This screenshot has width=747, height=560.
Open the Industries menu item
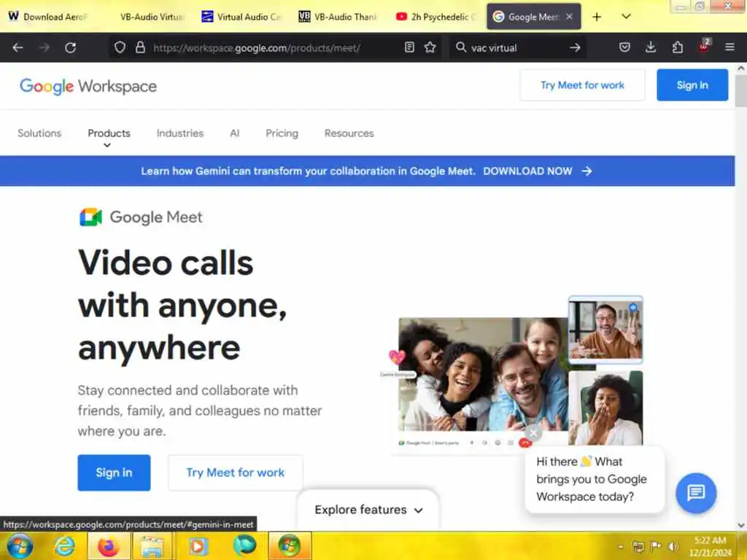pyautogui.click(x=180, y=133)
